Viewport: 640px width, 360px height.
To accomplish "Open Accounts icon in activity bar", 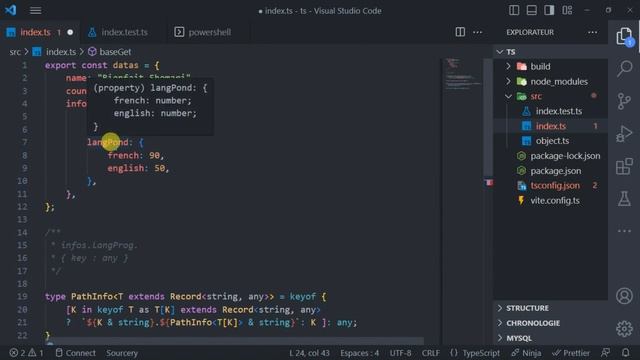I will (624, 296).
